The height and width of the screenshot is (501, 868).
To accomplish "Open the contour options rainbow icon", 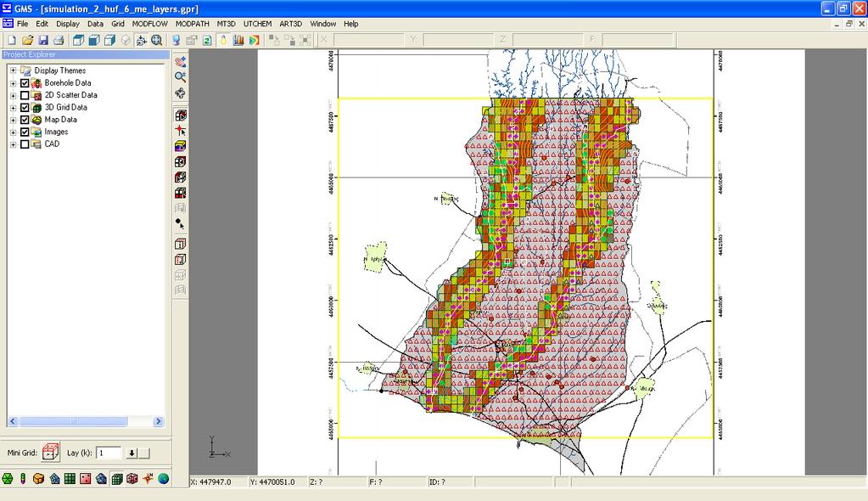I will (x=254, y=40).
